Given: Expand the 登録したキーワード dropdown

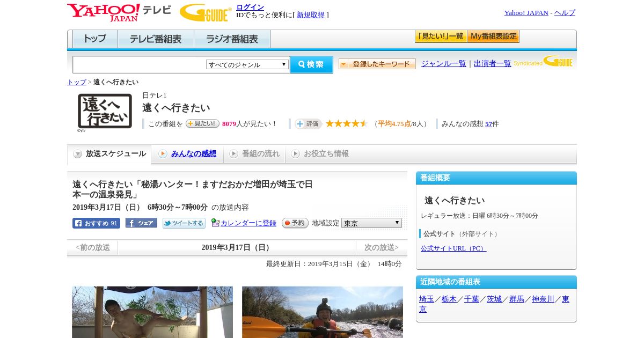Looking at the screenshot, I should click(x=377, y=64).
